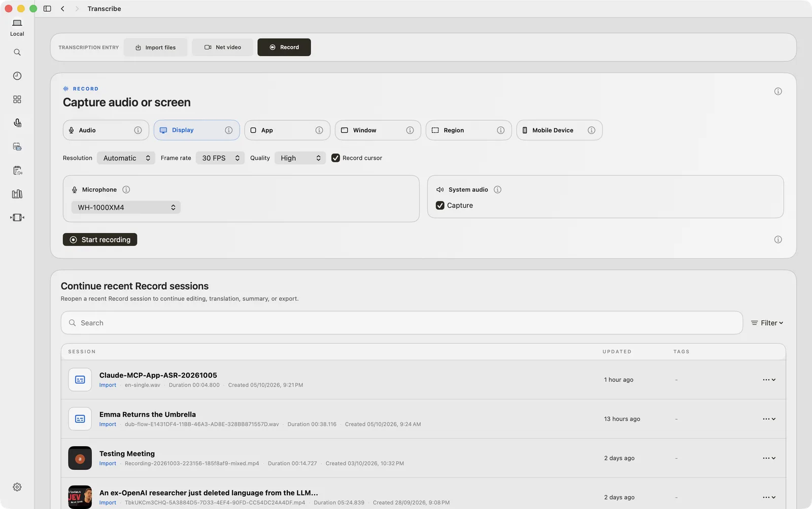Show info for Mobile Device mode
The height and width of the screenshot is (509, 812).
[592, 130]
